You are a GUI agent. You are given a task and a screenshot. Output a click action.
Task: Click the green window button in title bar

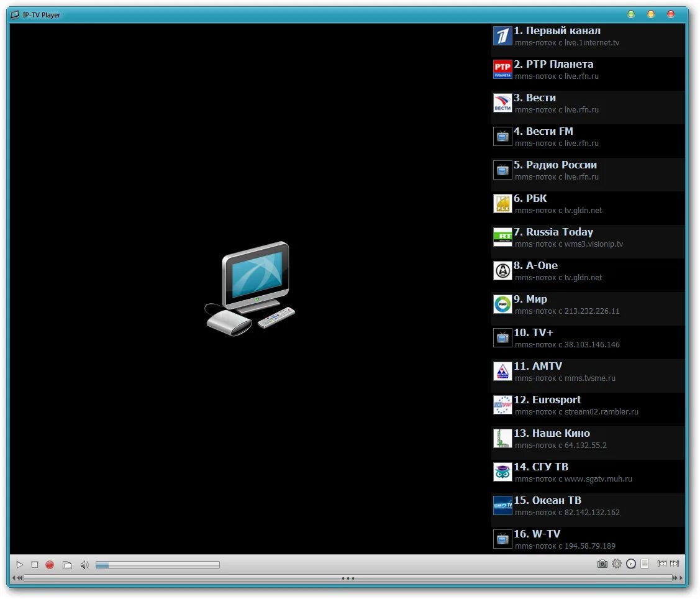pos(631,14)
